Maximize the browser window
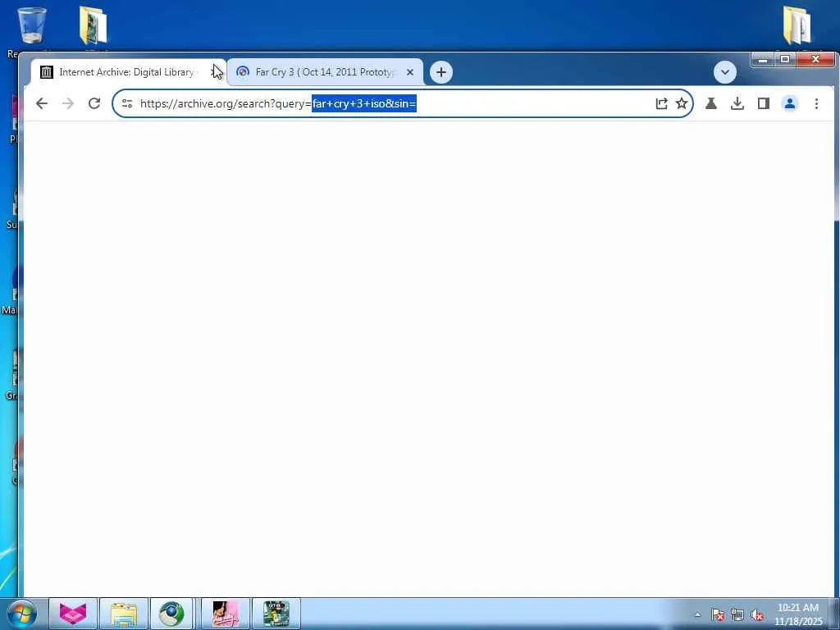 [x=785, y=59]
